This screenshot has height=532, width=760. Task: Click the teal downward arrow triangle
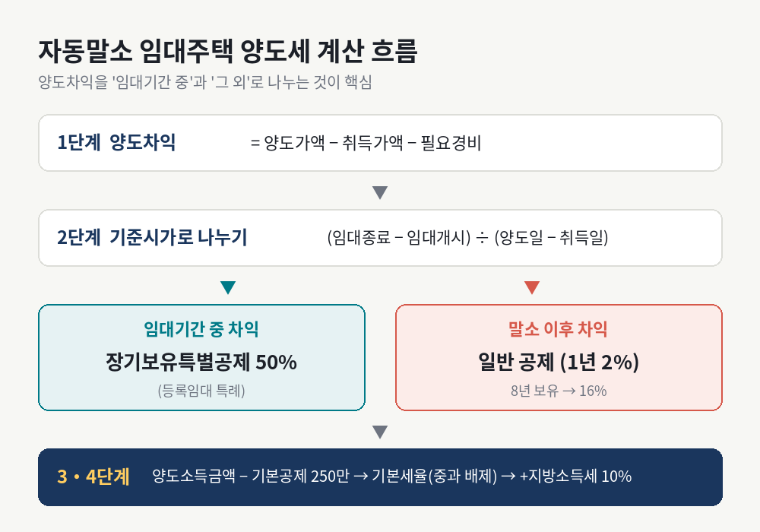point(228,287)
